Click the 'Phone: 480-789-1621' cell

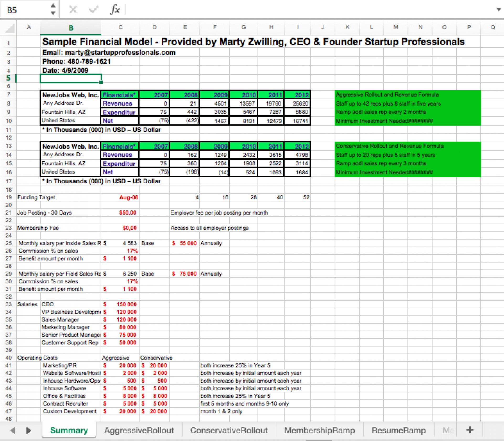point(76,61)
